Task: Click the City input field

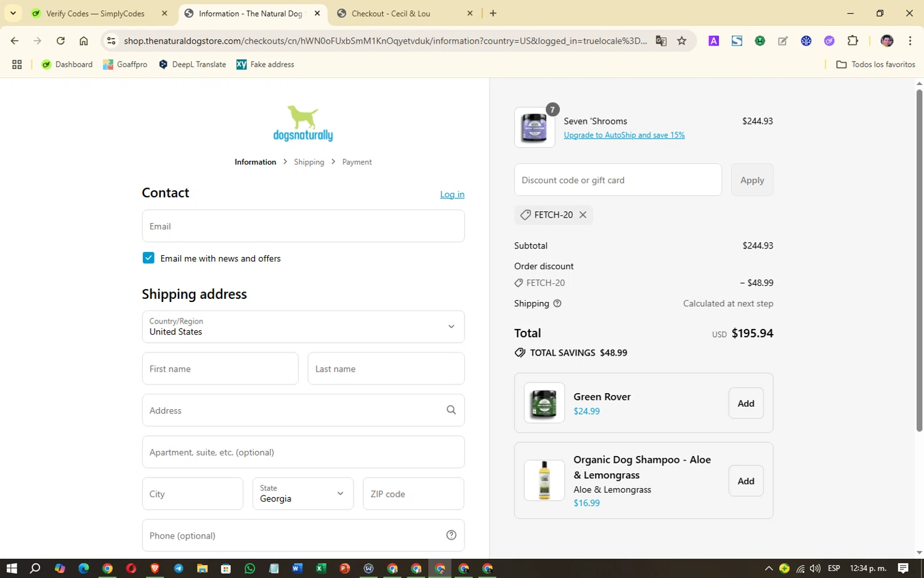Action: coord(193,494)
